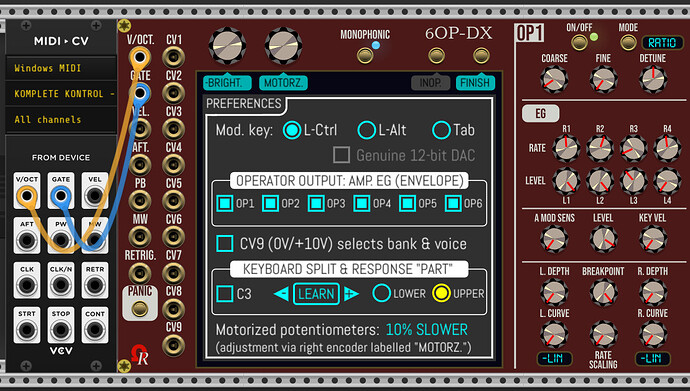Screen dimensions: 690x391
Task: Select L-Alt as Mod key
Action: click(x=366, y=130)
